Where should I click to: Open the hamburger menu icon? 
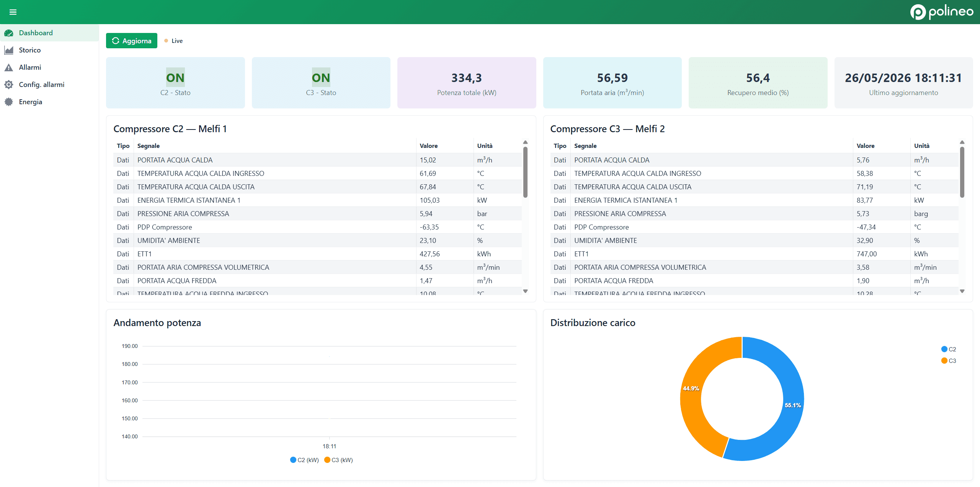13,12
